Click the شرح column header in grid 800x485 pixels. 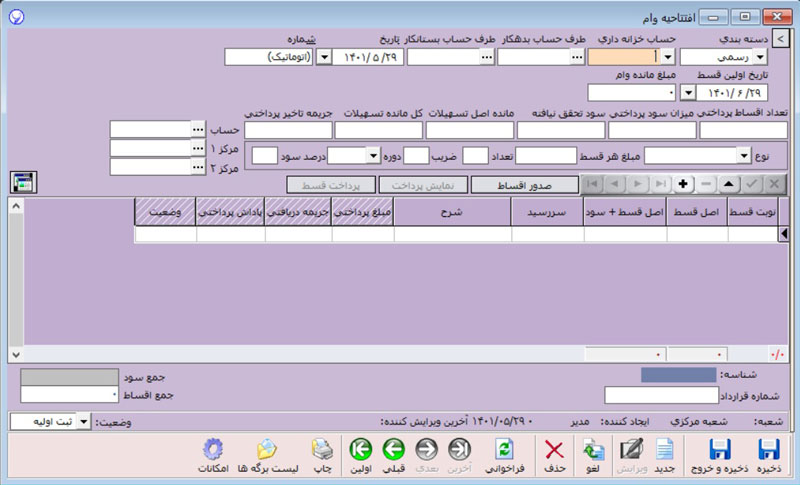tap(452, 214)
